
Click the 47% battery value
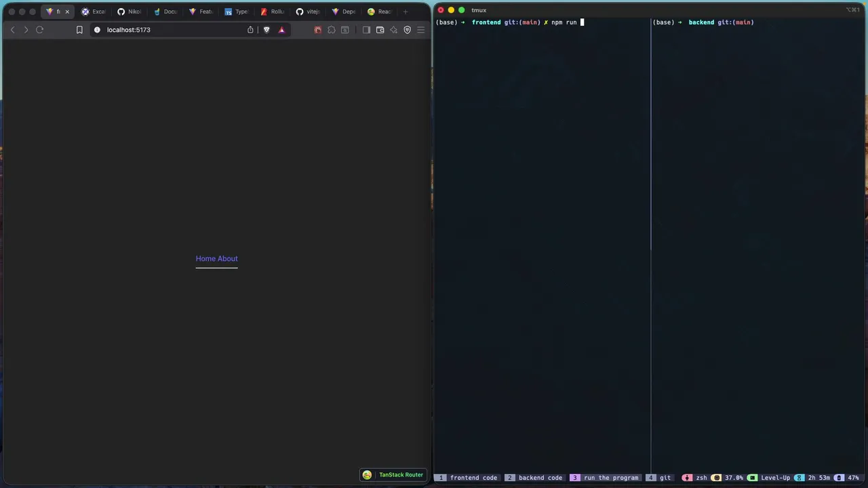point(853,478)
